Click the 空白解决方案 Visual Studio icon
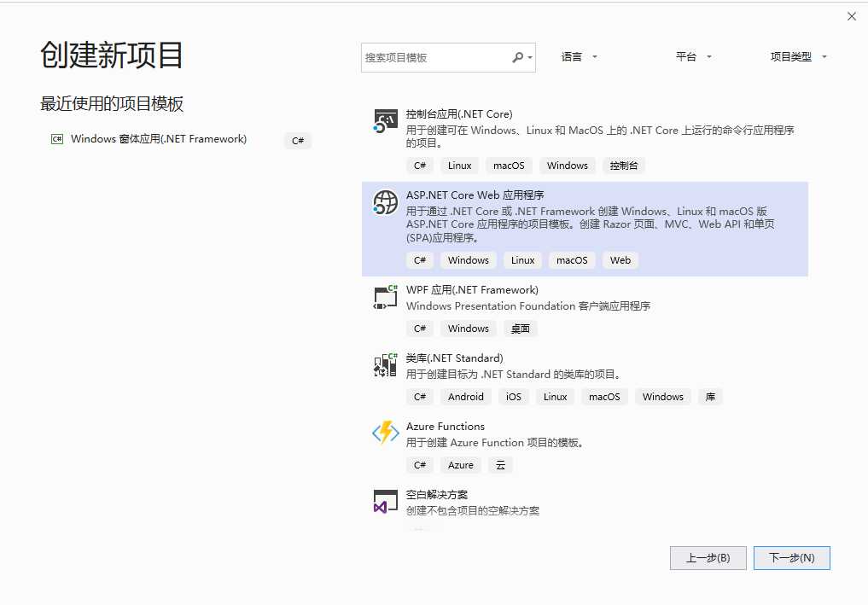Screen dimensions: 868x605 [385, 501]
